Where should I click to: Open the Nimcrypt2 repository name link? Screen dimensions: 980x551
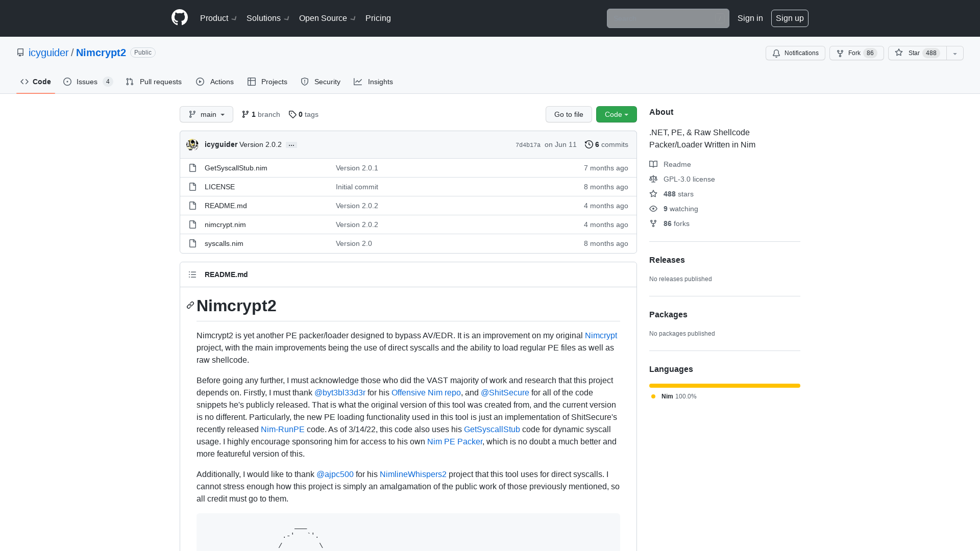tap(101, 53)
